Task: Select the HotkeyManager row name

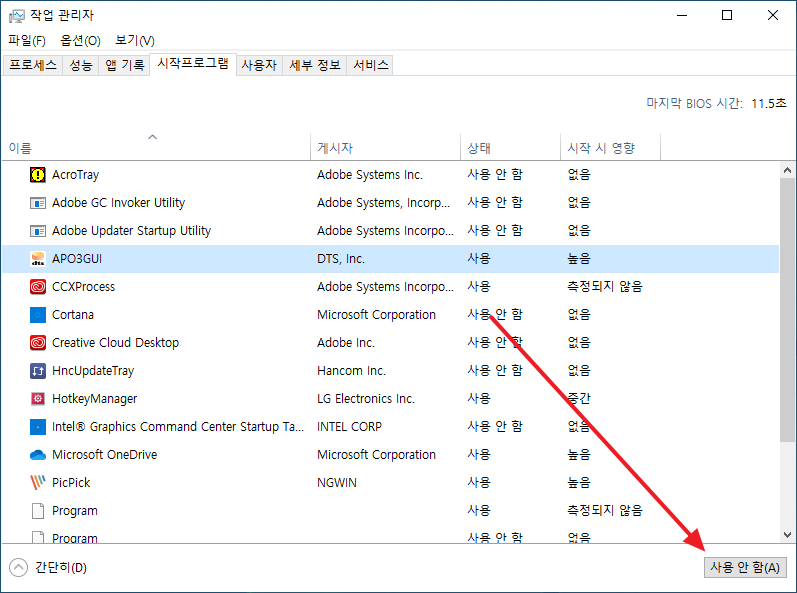Action: click(95, 398)
